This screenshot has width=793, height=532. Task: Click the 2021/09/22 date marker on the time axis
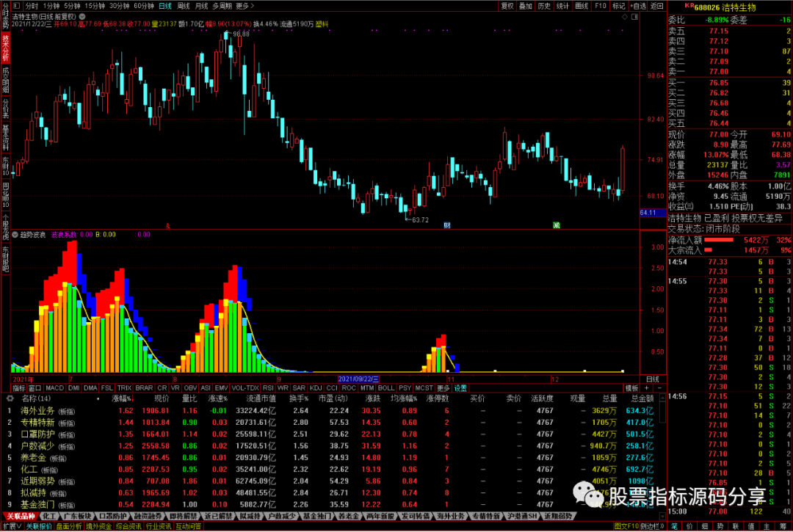(x=358, y=379)
